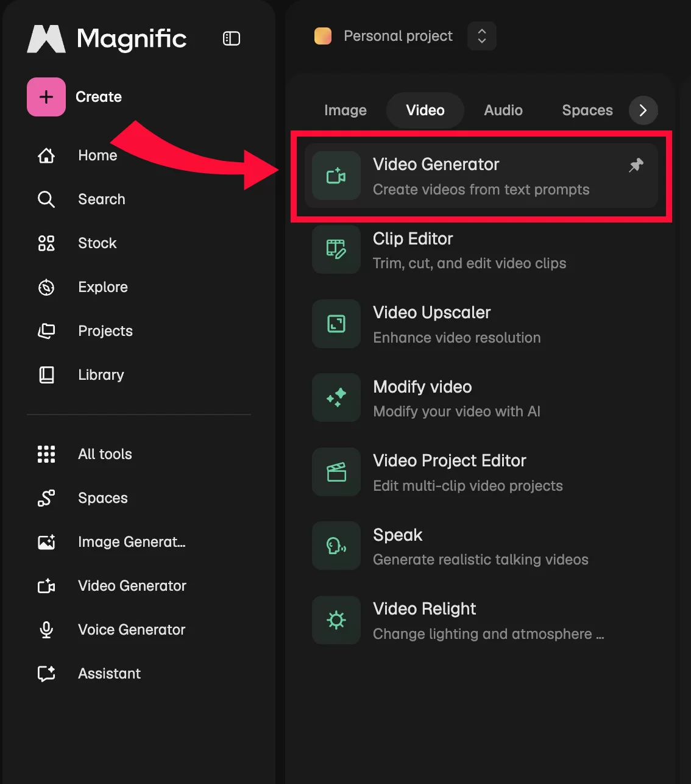The width and height of the screenshot is (691, 784).
Task: Click the Video Relight sun icon
Action: click(x=336, y=620)
